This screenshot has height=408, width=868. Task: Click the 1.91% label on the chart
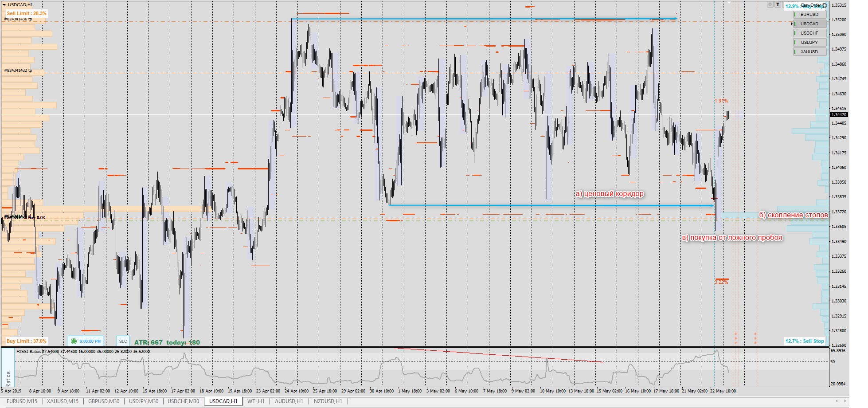click(x=721, y=101)
